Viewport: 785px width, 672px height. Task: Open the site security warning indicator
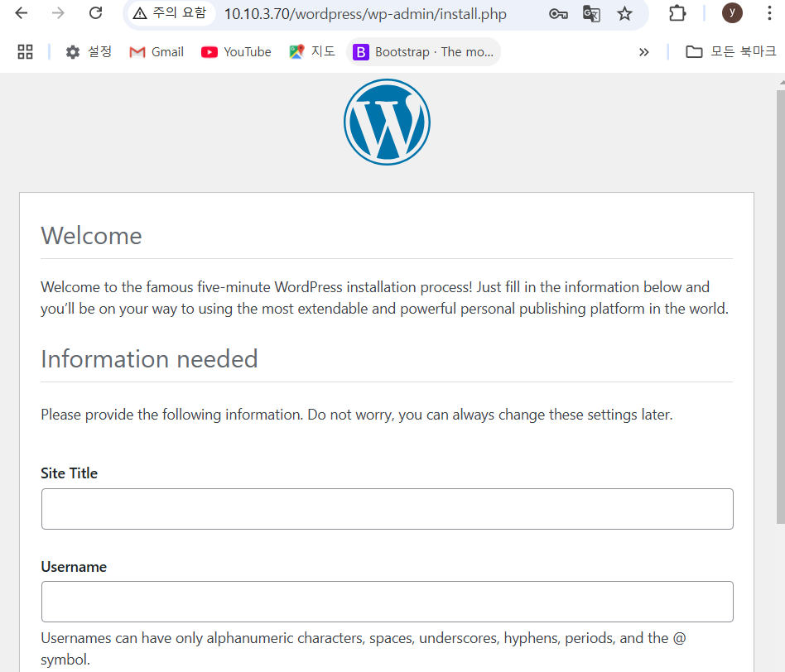(171, 13)
